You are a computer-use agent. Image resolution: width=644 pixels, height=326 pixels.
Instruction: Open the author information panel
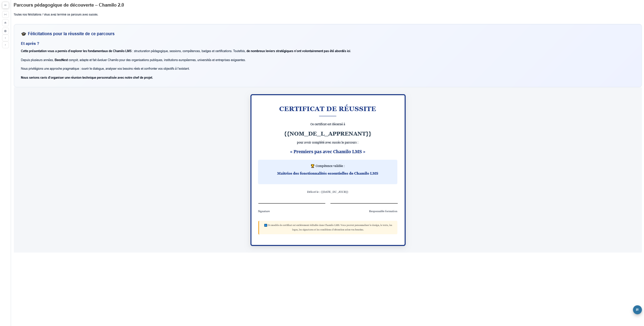click(5, 31)
